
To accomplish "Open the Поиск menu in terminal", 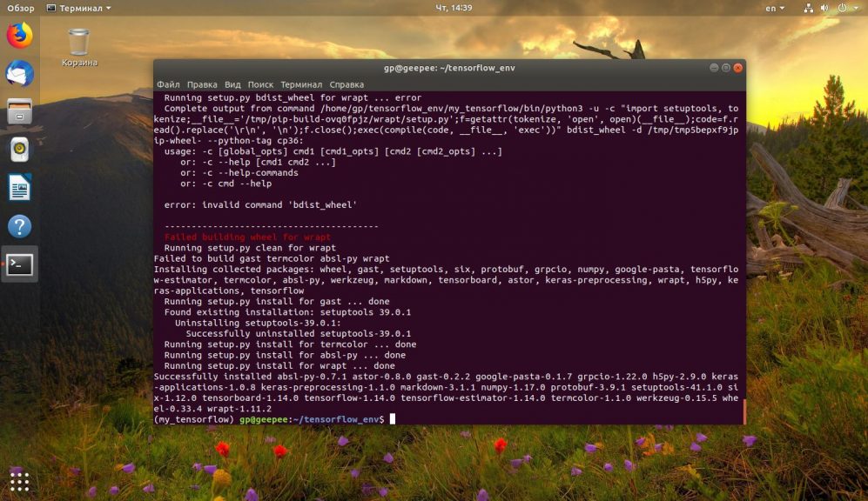I will [260, 84].
